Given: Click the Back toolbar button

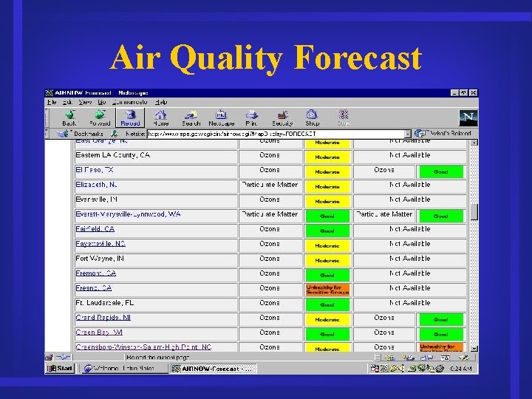Looking at the screenshot, I should [69, 118].
